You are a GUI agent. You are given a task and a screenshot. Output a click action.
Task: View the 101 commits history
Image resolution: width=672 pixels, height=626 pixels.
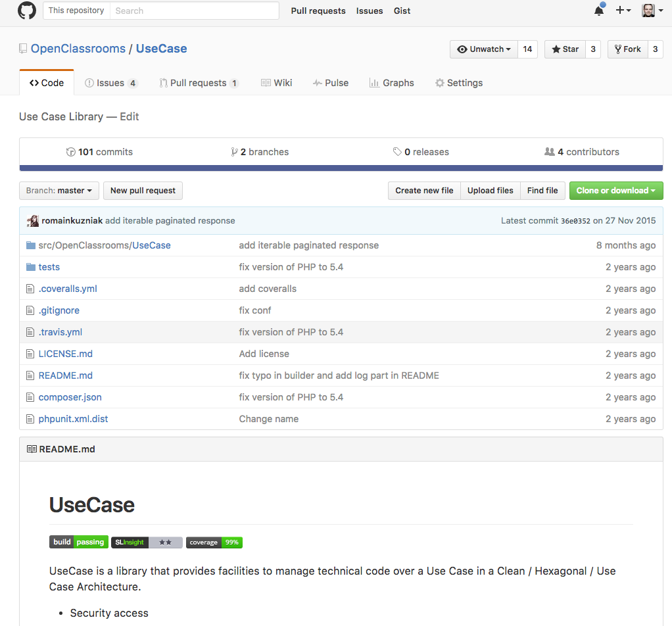pyautogui.click(x=99, y=152)
